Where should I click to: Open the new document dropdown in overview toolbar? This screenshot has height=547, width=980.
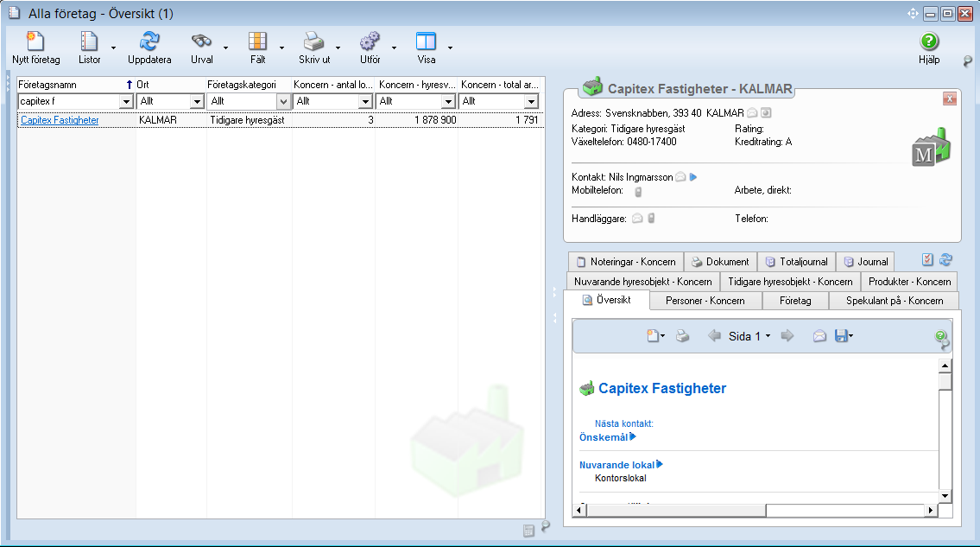click(x=662, y=336)
